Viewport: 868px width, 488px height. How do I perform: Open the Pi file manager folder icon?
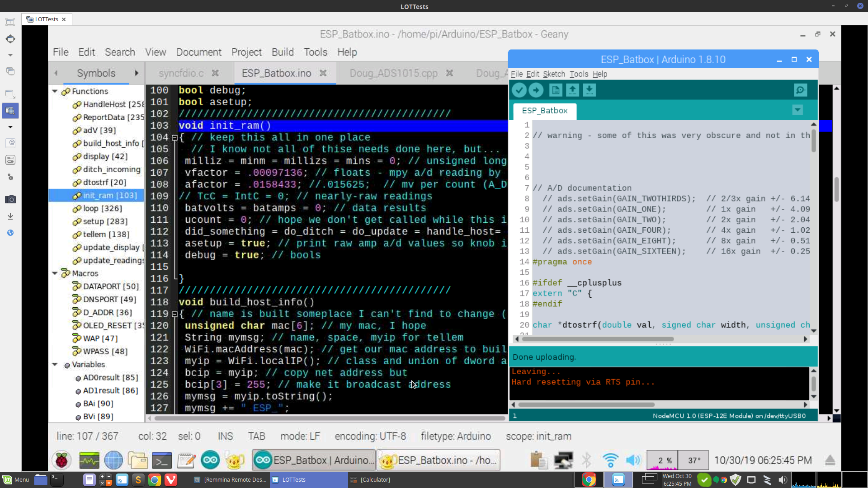tap(137, 460)
